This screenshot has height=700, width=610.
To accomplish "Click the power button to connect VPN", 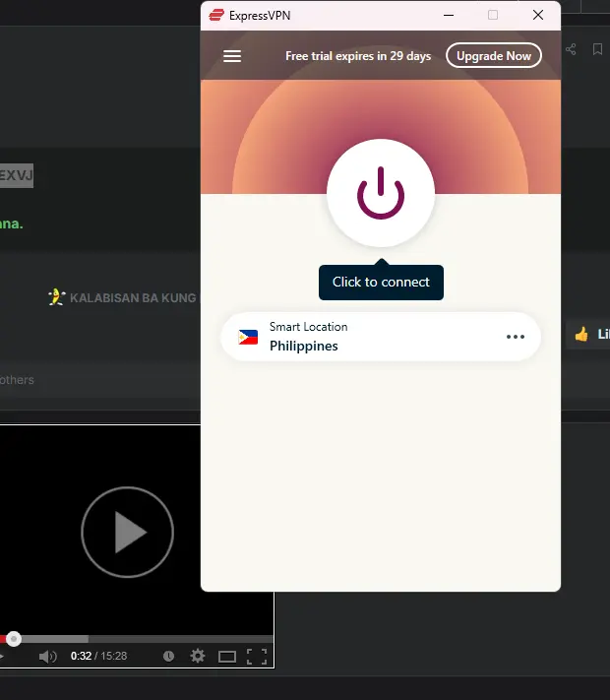I will [381, 193].
